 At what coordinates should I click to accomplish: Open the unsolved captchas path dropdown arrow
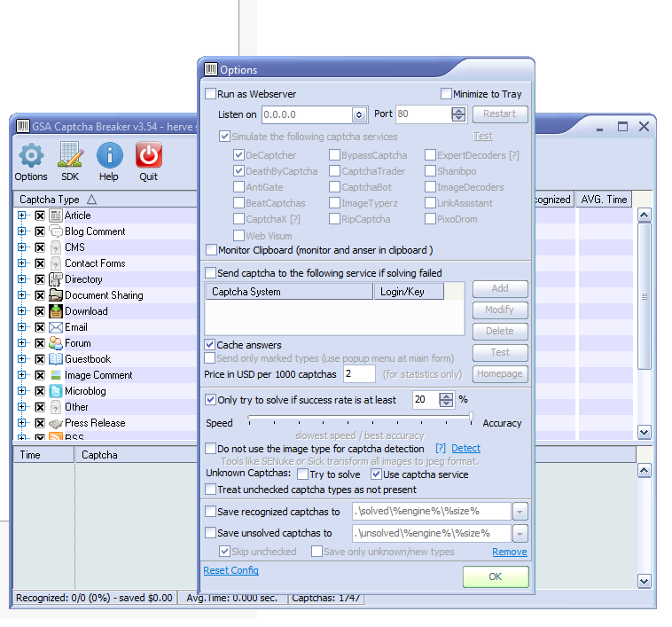coord(520,534)
